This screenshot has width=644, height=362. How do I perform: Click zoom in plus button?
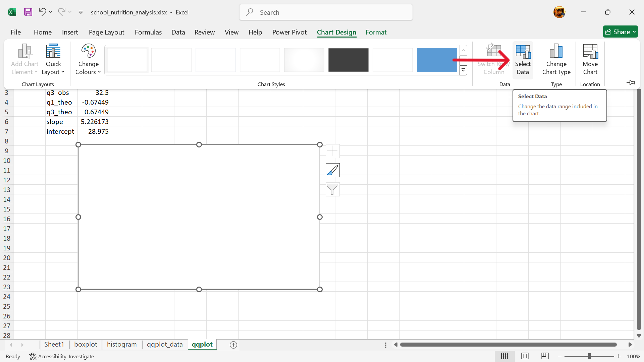point(619,356)
